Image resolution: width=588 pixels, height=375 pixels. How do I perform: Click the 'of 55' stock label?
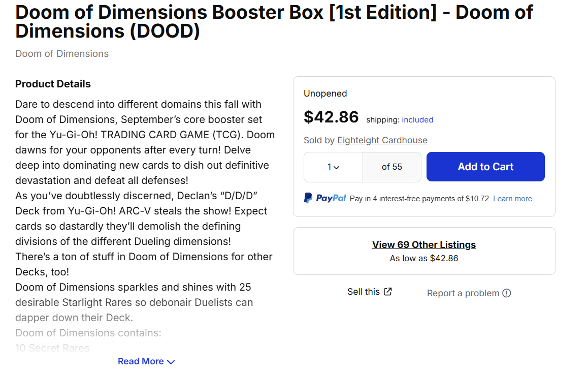click(x=391, y=167)
